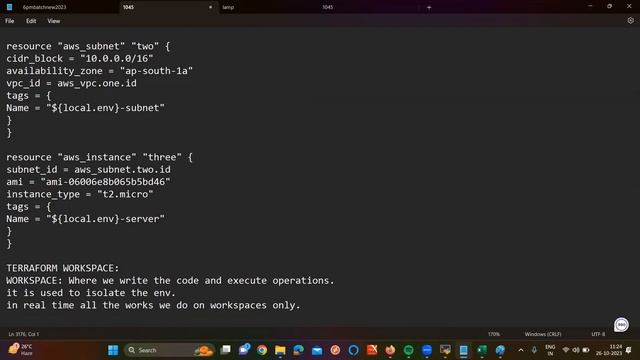Viewport: 640px width, 360px height.
Task: Open Spotify from taskbar
Action: click(x=409, y=350)
